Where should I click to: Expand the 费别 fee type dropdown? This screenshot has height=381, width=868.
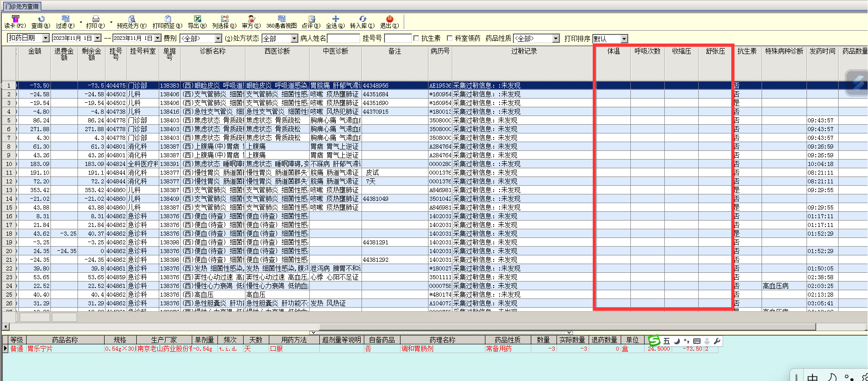click(218, 39)
